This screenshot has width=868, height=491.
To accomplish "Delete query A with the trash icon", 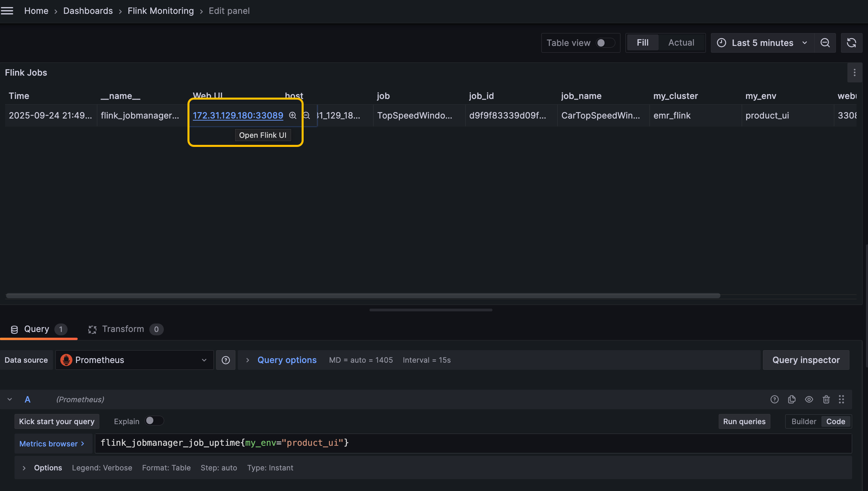I will 826,399.
